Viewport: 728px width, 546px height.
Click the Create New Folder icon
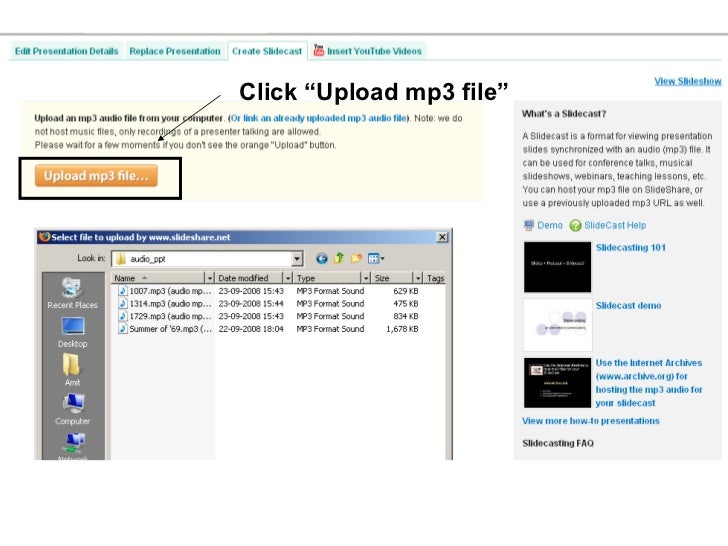[x=356, y=258]
